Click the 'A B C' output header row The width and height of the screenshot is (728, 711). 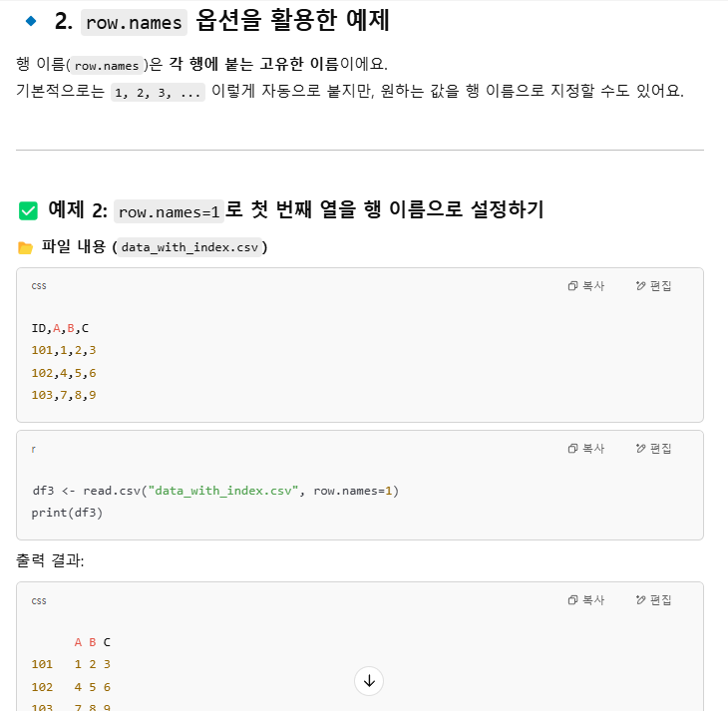[93, 642]
